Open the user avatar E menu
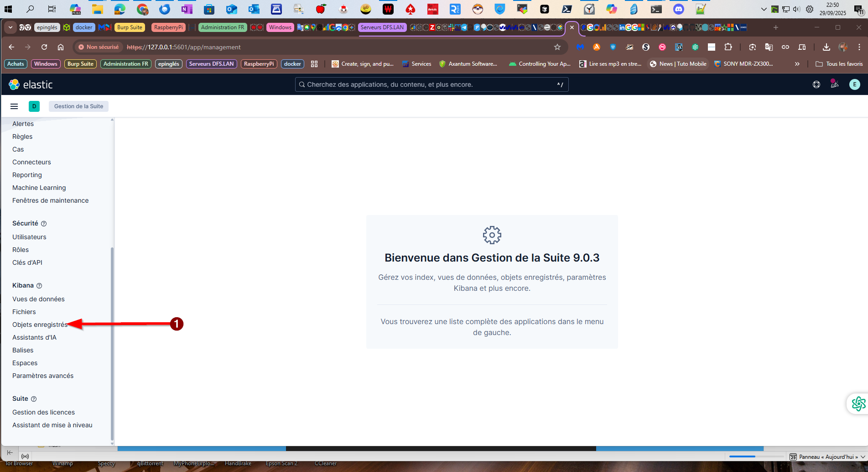 click(854, 84)
